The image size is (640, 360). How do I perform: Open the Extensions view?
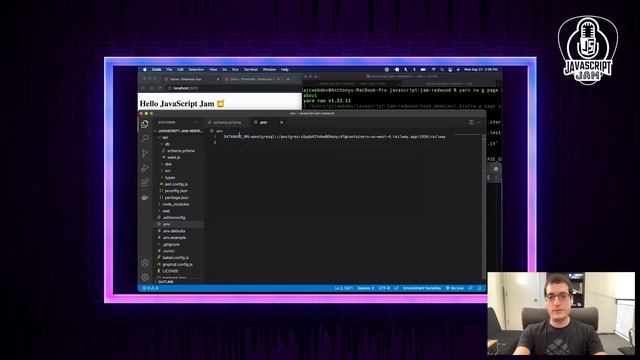[145, 182]
